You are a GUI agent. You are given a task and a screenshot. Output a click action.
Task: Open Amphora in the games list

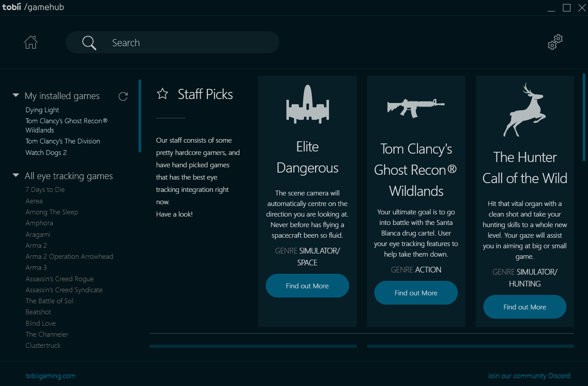(39, 223)
